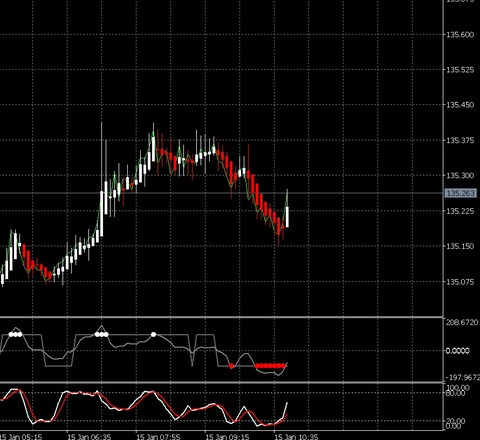Click the lone red signal dot near 09:15

[231, 366]
